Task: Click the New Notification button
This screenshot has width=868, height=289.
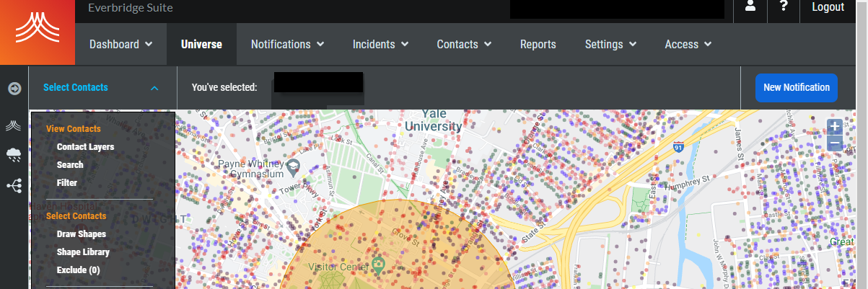Action: [x=797, y=87]
